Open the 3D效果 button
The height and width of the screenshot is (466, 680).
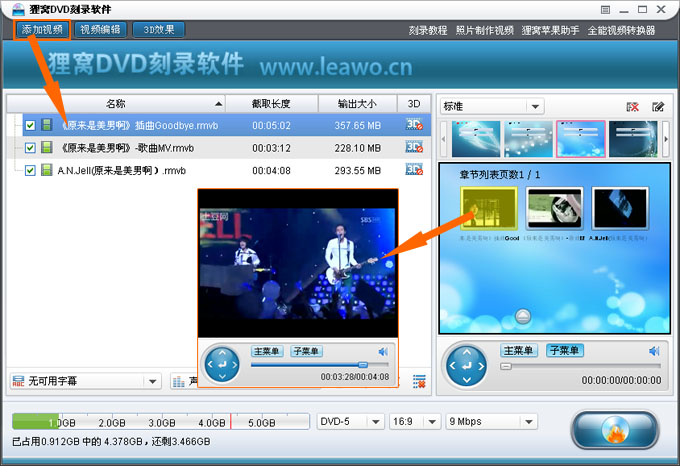pyautogui.click(x=159, y=30)
